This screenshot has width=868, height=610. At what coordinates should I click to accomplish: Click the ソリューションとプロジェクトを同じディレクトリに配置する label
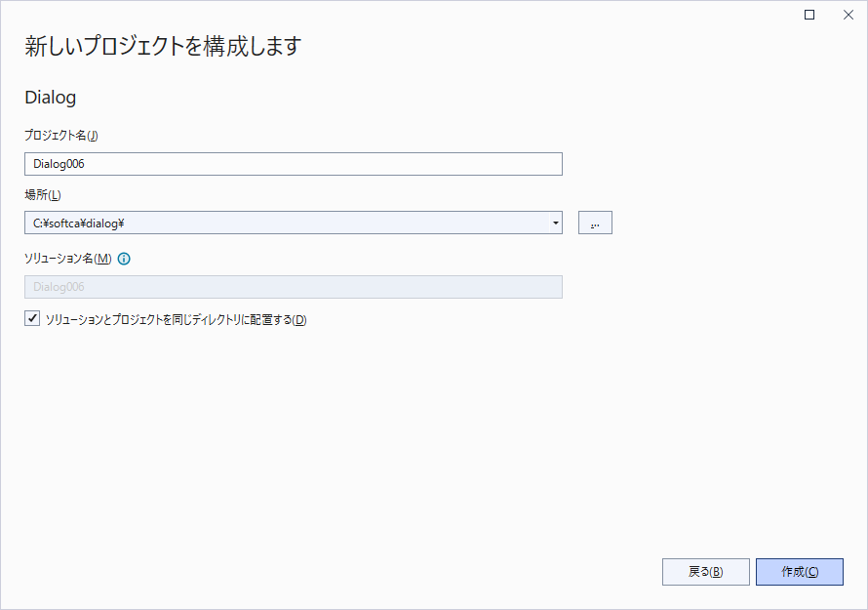tap(176, 320)
